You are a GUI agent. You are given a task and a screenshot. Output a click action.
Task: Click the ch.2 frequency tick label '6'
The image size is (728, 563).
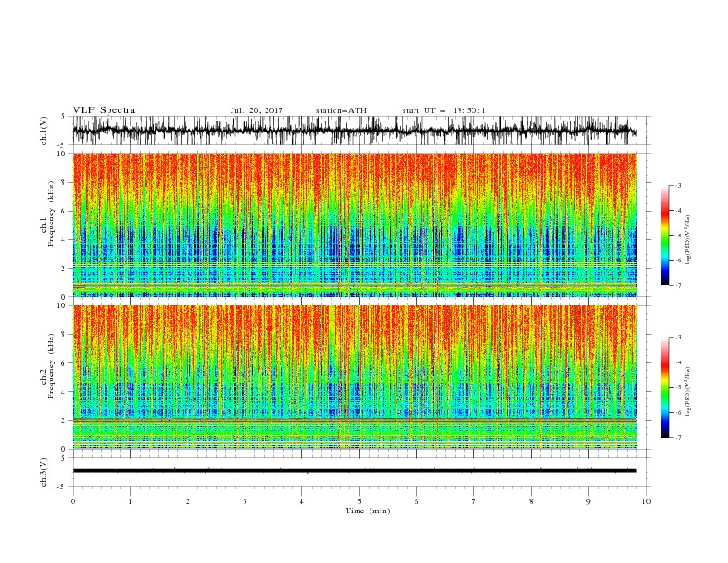coord(64,363)
